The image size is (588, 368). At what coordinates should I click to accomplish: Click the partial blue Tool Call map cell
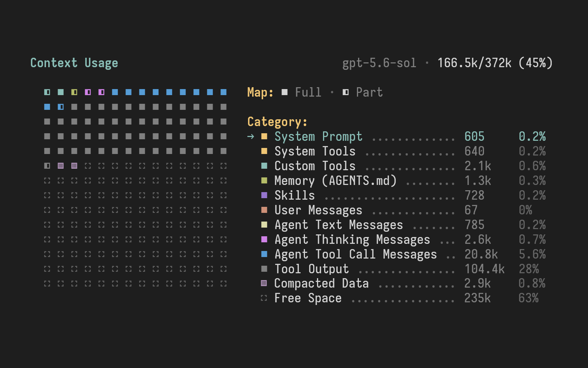61,107
